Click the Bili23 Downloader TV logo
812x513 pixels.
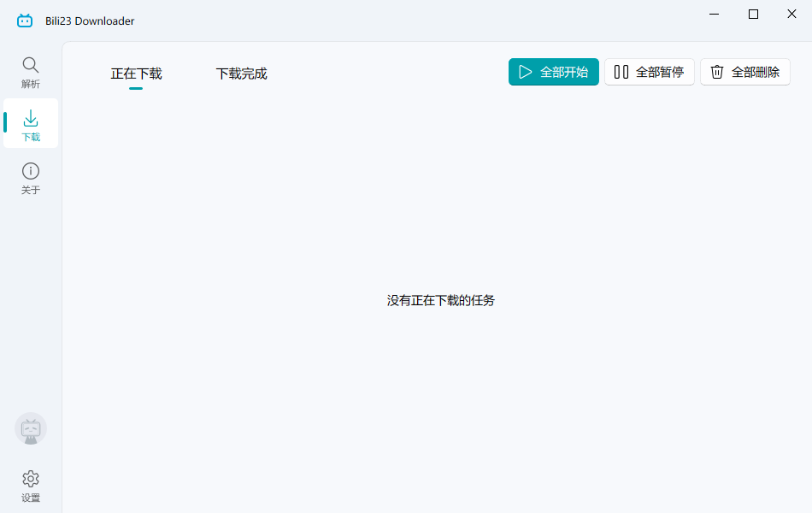coord(24,20)
